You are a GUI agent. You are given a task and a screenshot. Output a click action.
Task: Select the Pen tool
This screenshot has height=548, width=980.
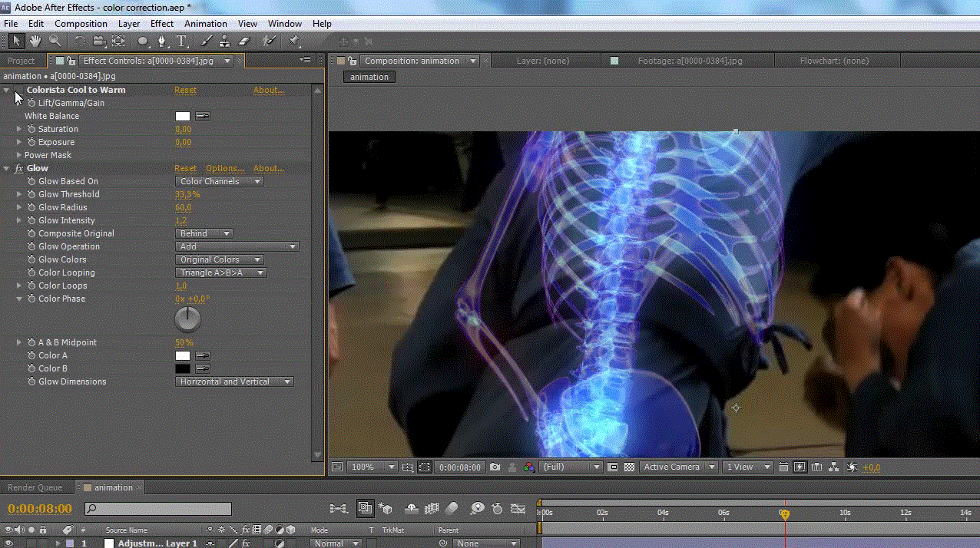[x=162, y=41]
